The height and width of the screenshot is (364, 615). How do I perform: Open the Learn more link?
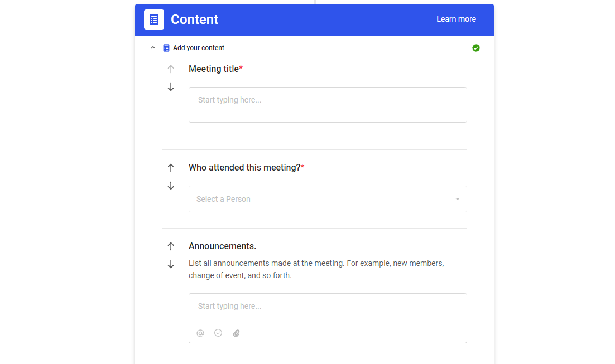tap(456, 18)
